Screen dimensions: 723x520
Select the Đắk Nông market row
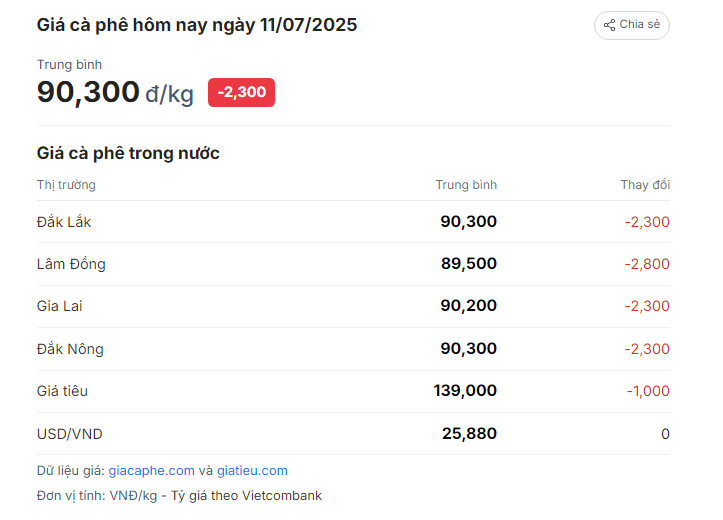353,349
